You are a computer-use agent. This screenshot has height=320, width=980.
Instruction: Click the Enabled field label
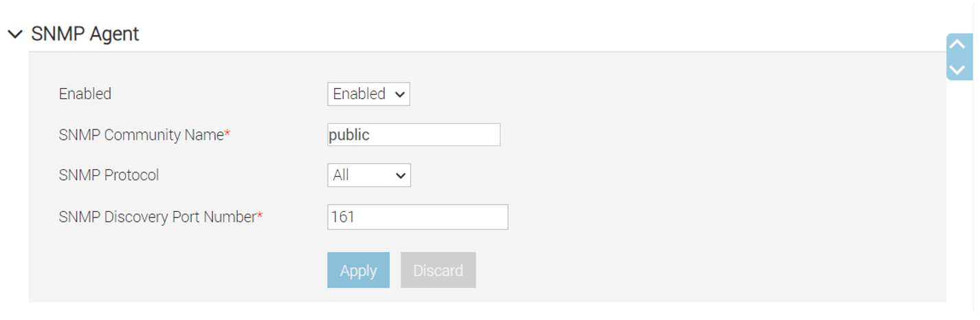(x=85, y=94)
